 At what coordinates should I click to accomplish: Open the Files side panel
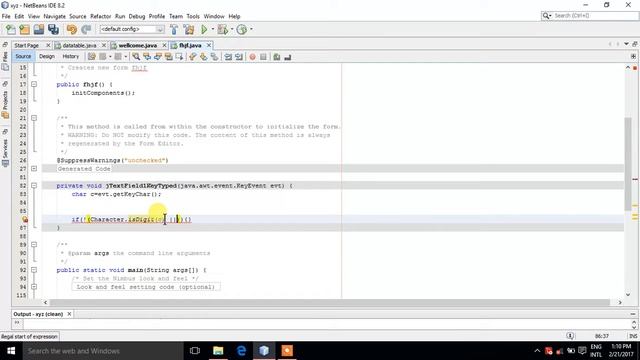[5, 60]
